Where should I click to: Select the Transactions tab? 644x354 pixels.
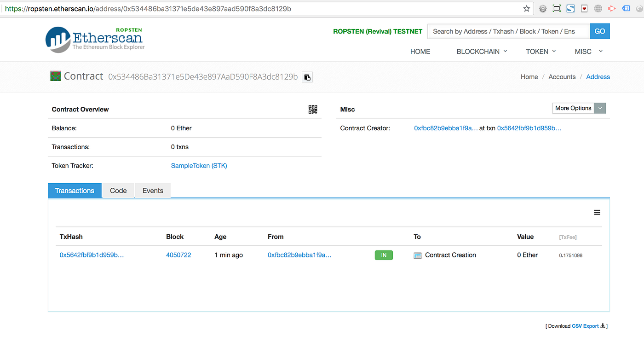[x=75, y=191]
